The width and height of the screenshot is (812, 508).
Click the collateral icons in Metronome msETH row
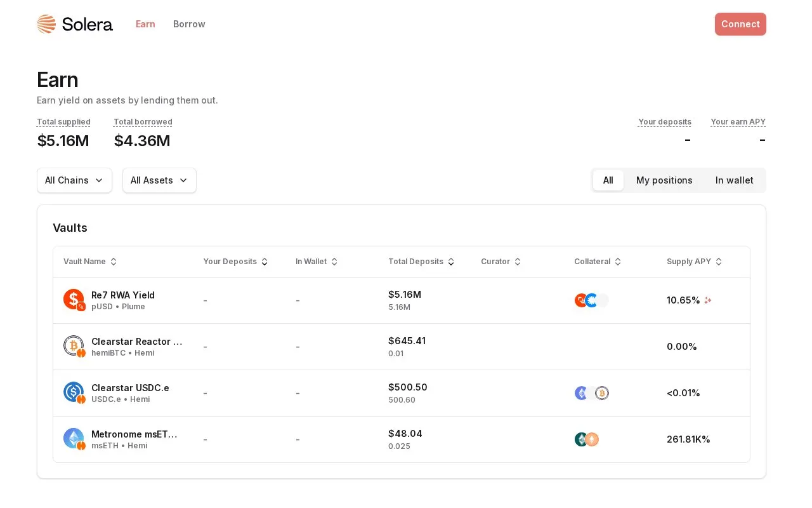[587, 439]
